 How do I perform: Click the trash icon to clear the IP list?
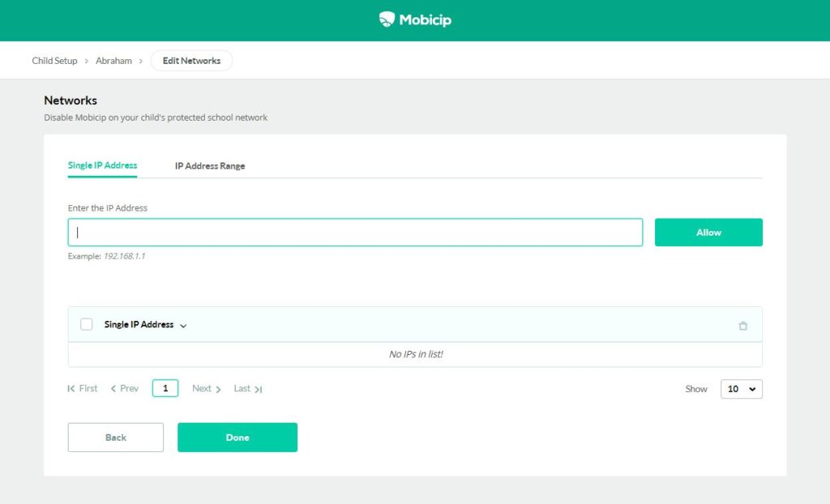[743, 325]
